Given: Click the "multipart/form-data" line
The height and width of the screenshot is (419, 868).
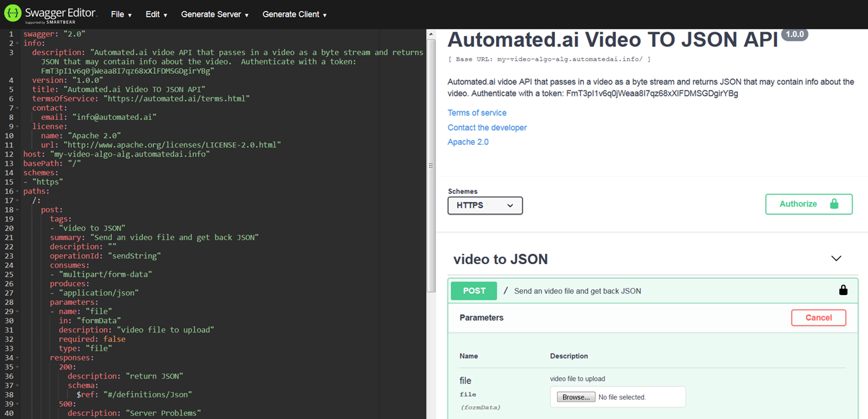Looking at the screenshot, I should coord(101,274).
